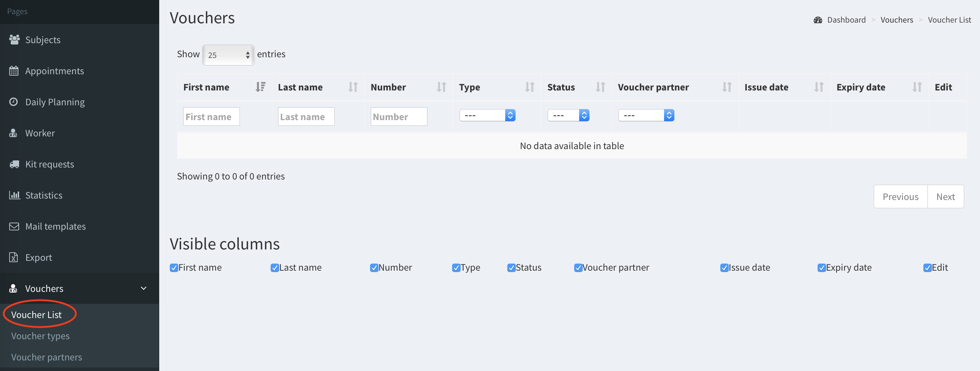
Task: Open the Status filter dropdown
Action: [568, 115]
